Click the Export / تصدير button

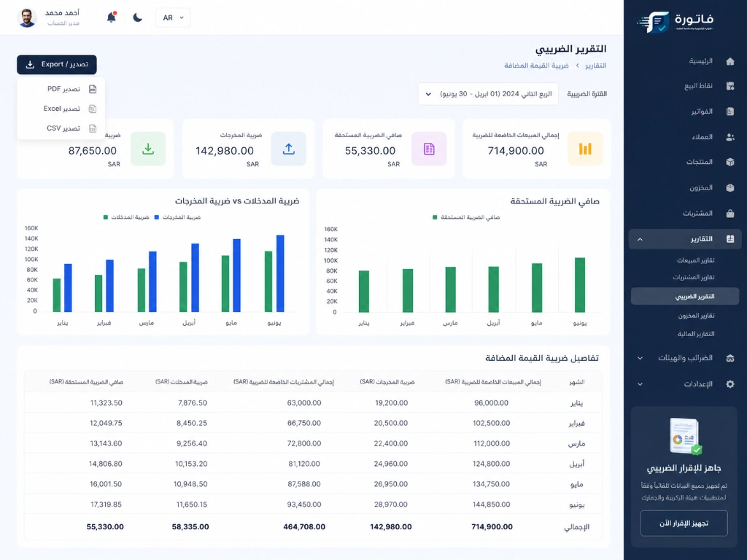pyautogui.click(x=57, y=64)
